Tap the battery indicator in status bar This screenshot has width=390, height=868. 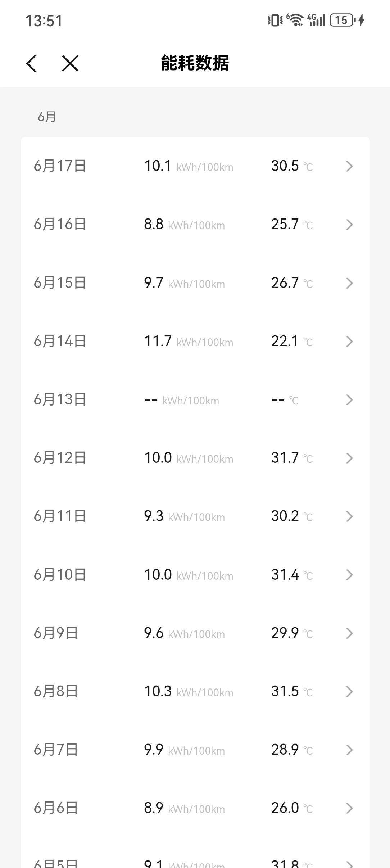tap(342, 21)
